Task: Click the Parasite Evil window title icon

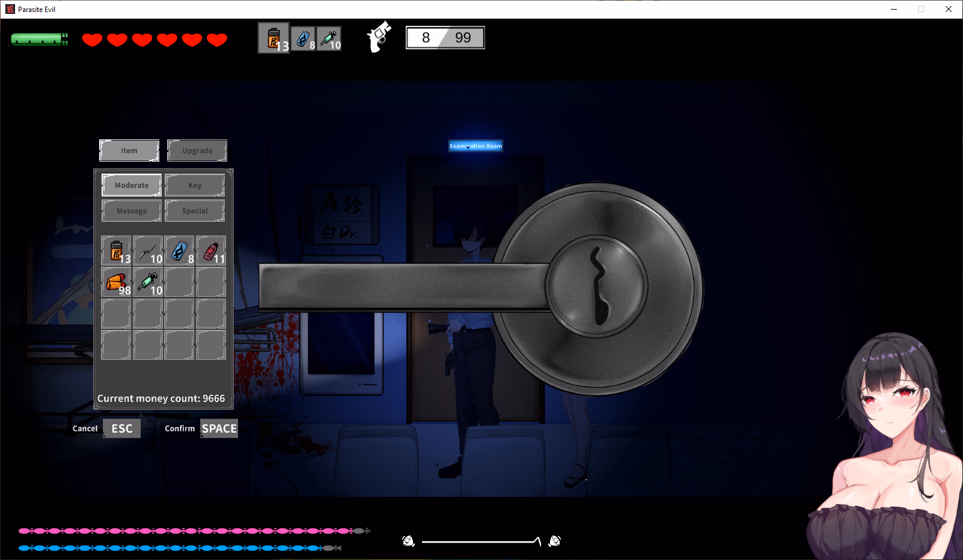Action: (10, 9)
